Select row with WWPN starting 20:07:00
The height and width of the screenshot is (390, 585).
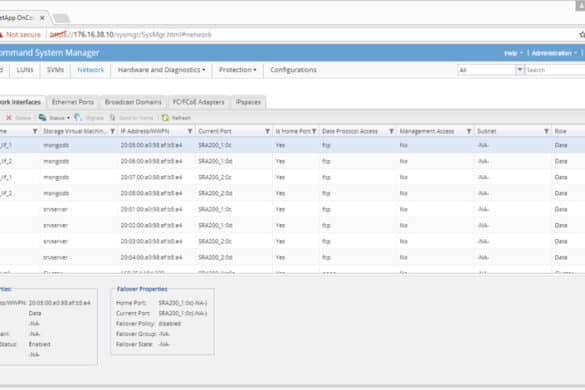(292, 177)
